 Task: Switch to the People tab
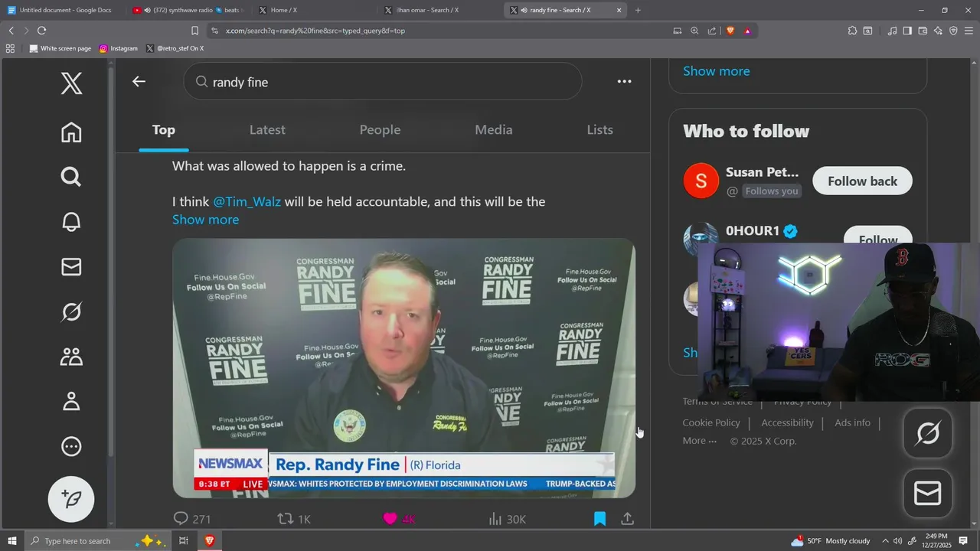[x=380, y=130]
